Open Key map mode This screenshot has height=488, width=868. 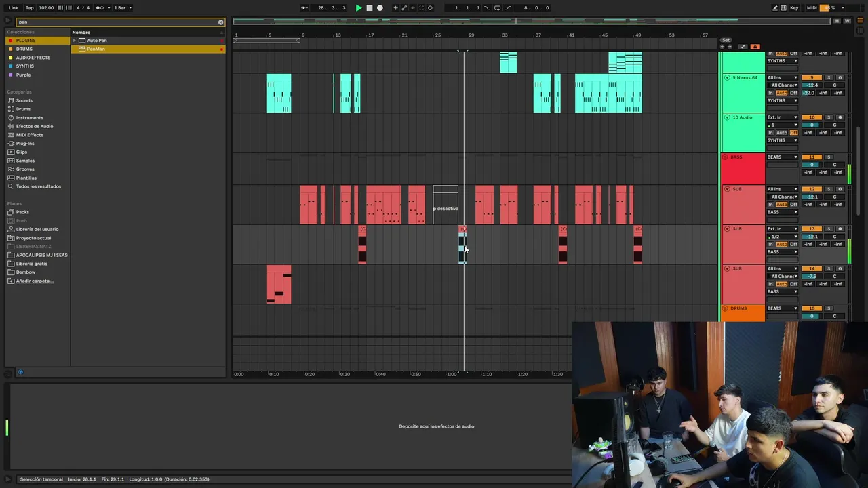(794, 8)
